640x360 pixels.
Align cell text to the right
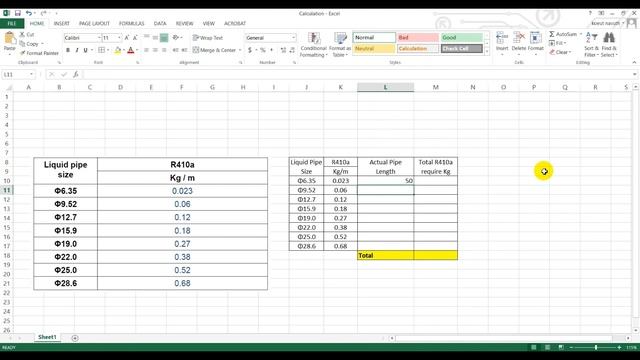point(164,50)
